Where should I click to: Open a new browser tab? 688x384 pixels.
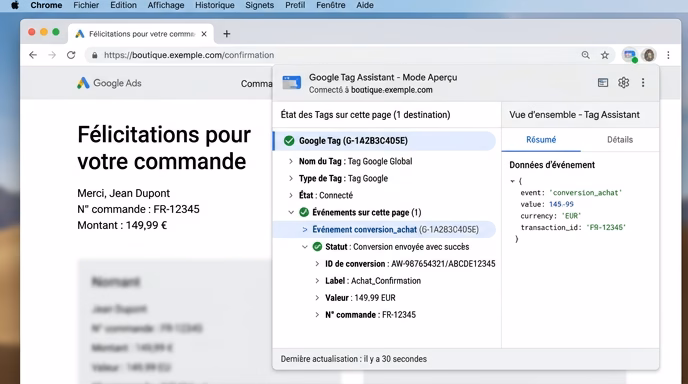(226, 34)
